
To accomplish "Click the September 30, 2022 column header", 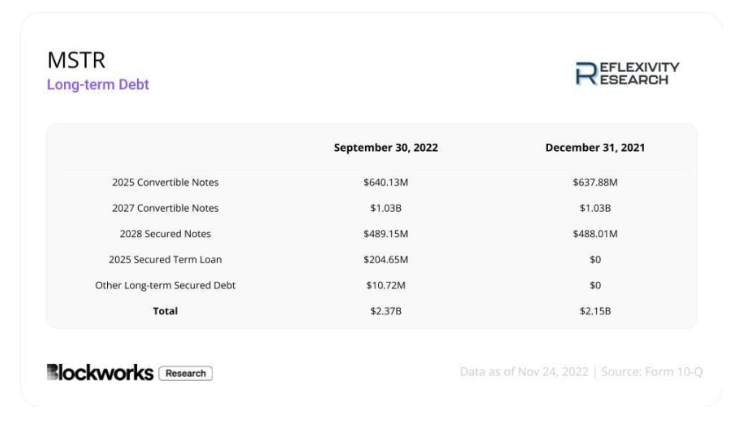I will click(x=386, y=148).
